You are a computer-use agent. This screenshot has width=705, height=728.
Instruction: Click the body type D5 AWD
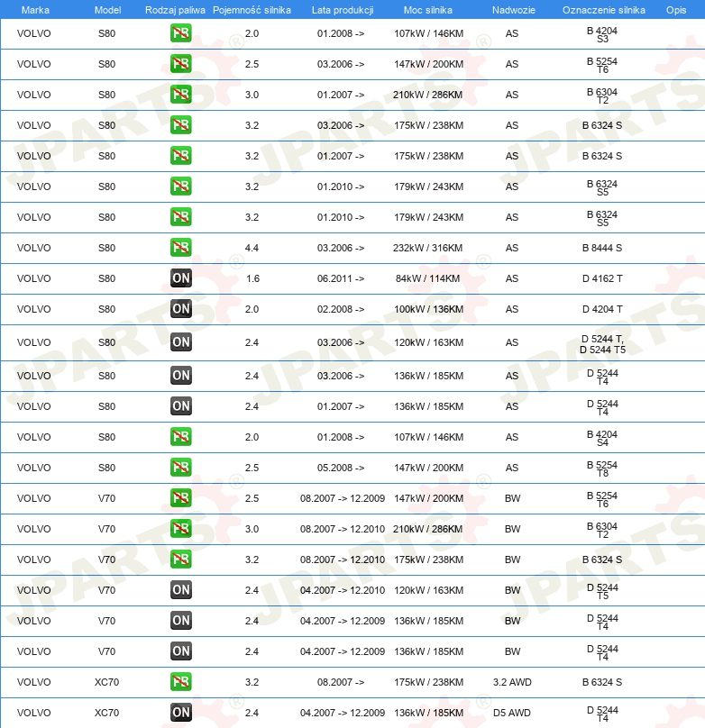(512, 714)
